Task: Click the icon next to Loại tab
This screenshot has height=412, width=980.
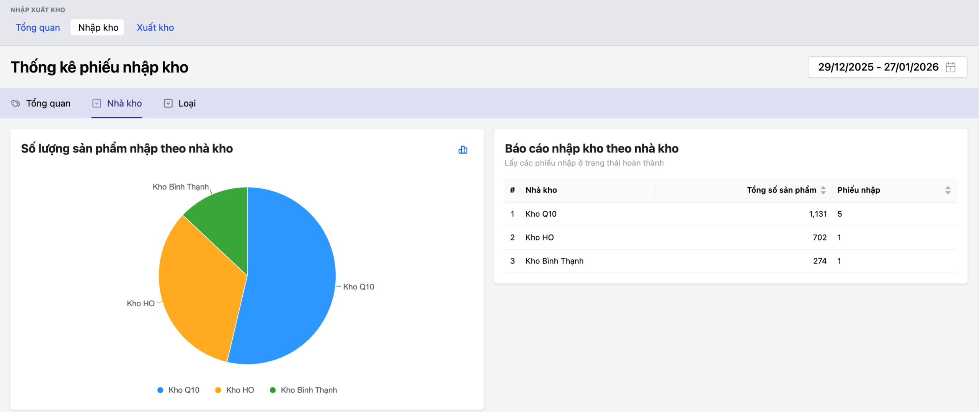Action: (x=168, y=103)
